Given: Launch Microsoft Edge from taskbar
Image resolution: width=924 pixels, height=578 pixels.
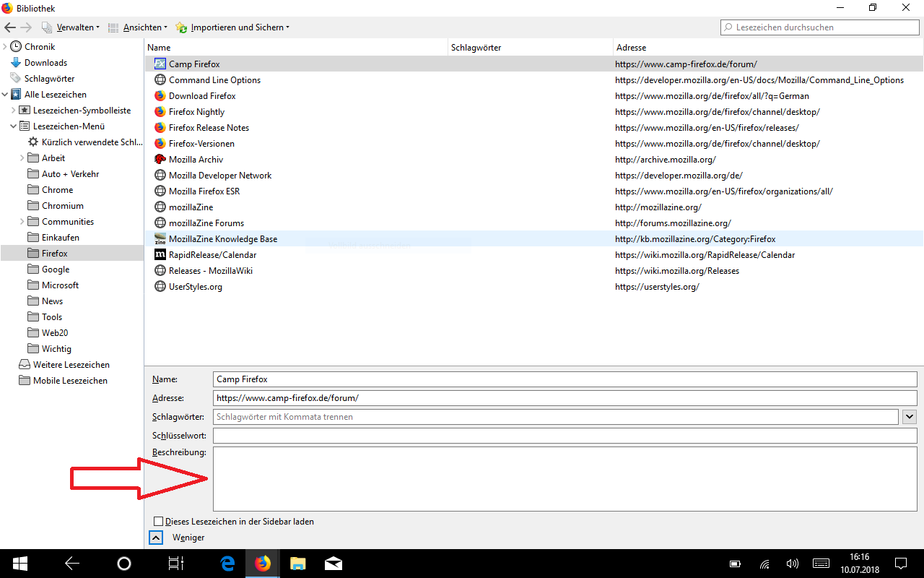Looking at the screenshot, I should pyautogui.click(x=228, y=564).
